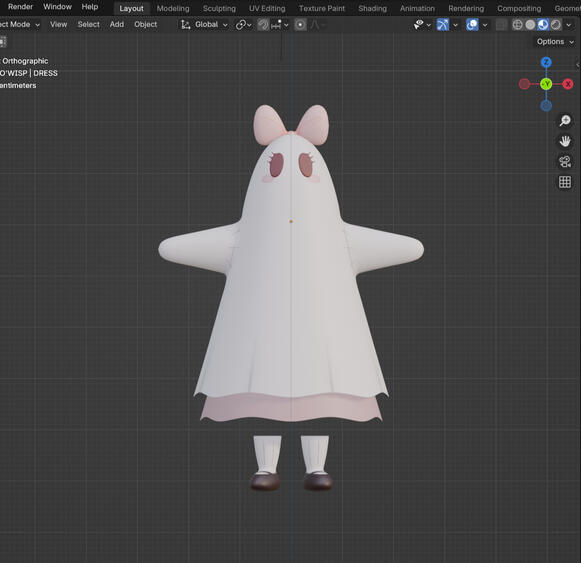Click the red X axis gizmo ball

click(x=568, y=84)
